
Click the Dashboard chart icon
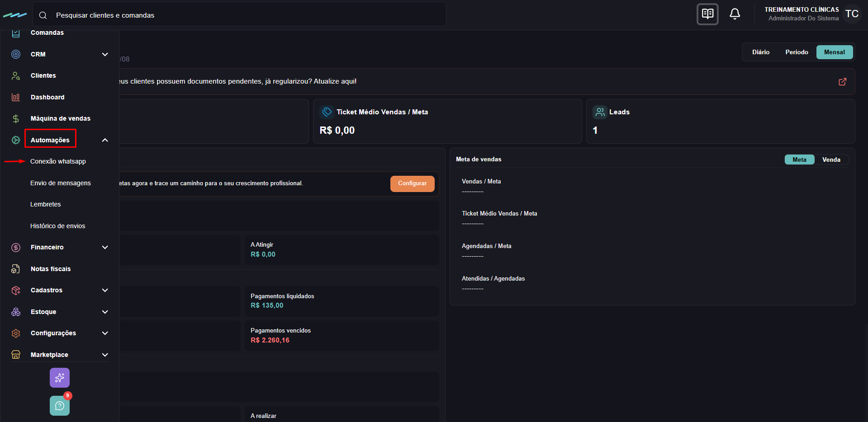(x=16, y=97)
